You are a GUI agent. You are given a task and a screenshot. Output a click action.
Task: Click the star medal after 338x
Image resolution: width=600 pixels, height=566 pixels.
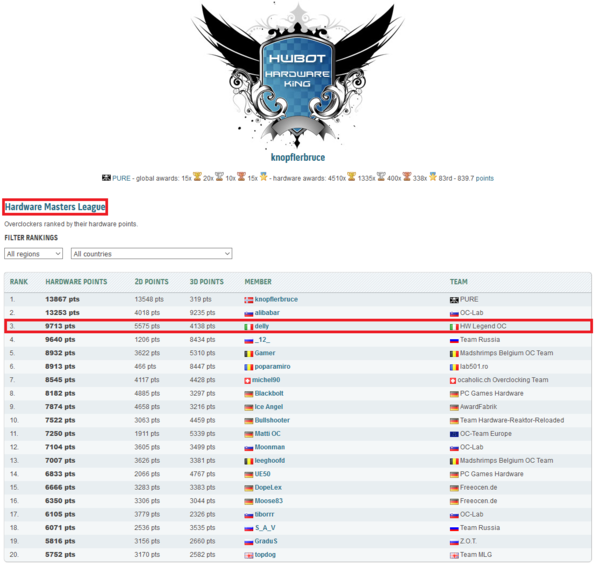[x=433, y=177]
